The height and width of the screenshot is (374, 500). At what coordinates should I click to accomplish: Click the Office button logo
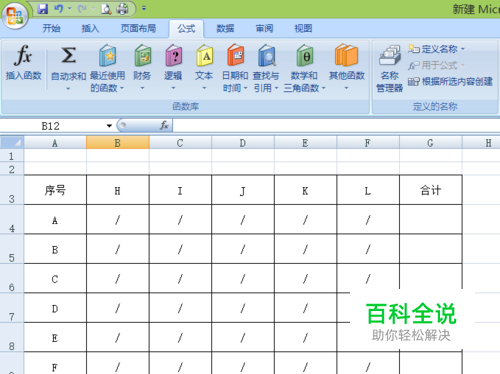tap(15, 15)
